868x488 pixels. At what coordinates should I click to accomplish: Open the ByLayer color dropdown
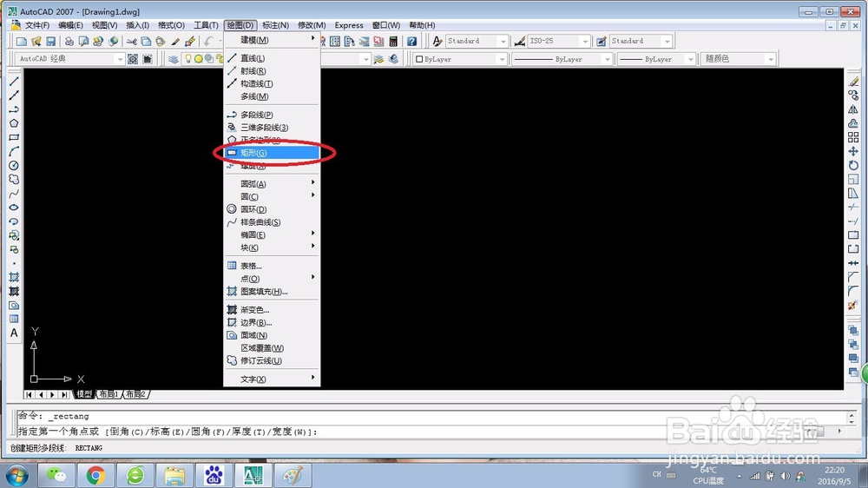click(502, 59)
